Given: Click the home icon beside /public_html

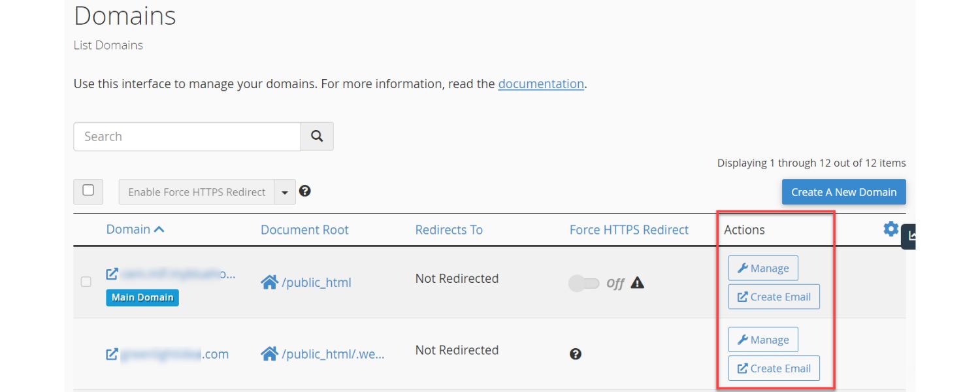Looking at the screenshot, I should tap(269, 282).
